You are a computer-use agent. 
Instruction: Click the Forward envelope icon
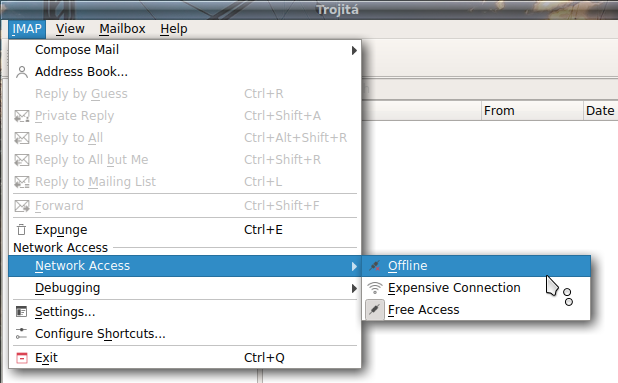(x=22, y=206)
